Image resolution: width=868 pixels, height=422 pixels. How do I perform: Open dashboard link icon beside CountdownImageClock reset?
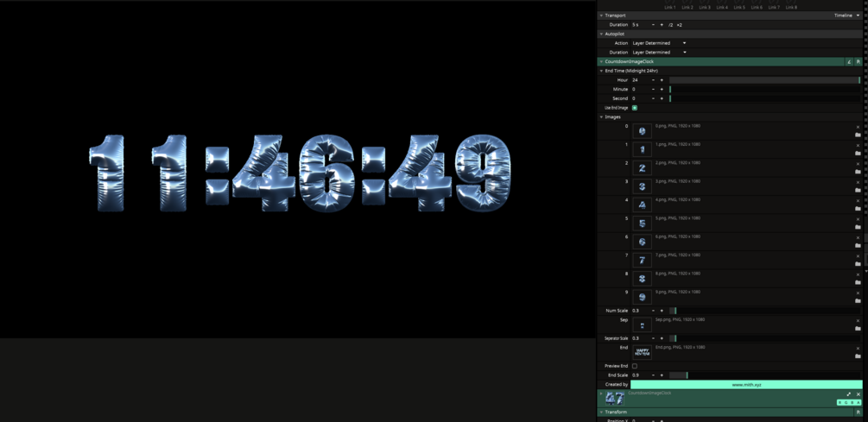click(849, 62)
